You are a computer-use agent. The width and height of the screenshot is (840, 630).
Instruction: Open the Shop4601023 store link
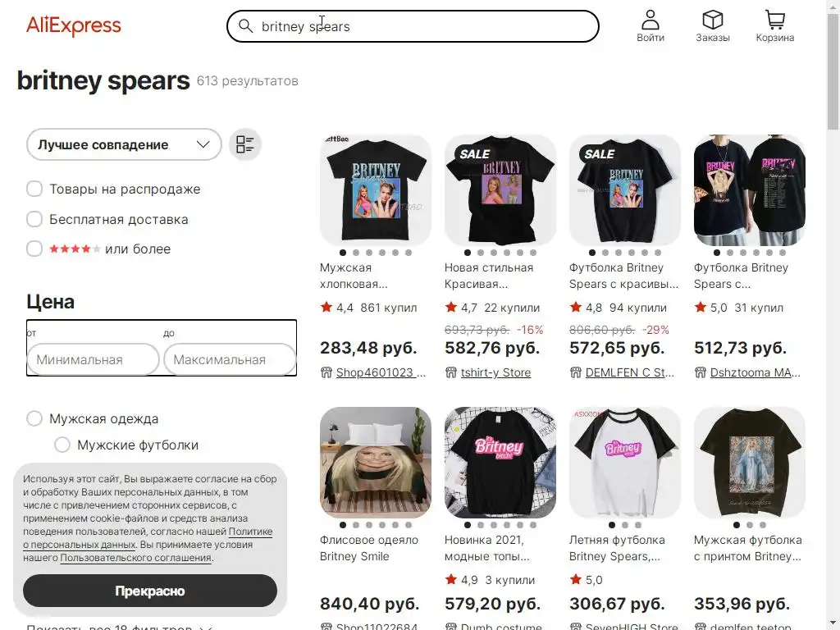click(x=381, y=372)
